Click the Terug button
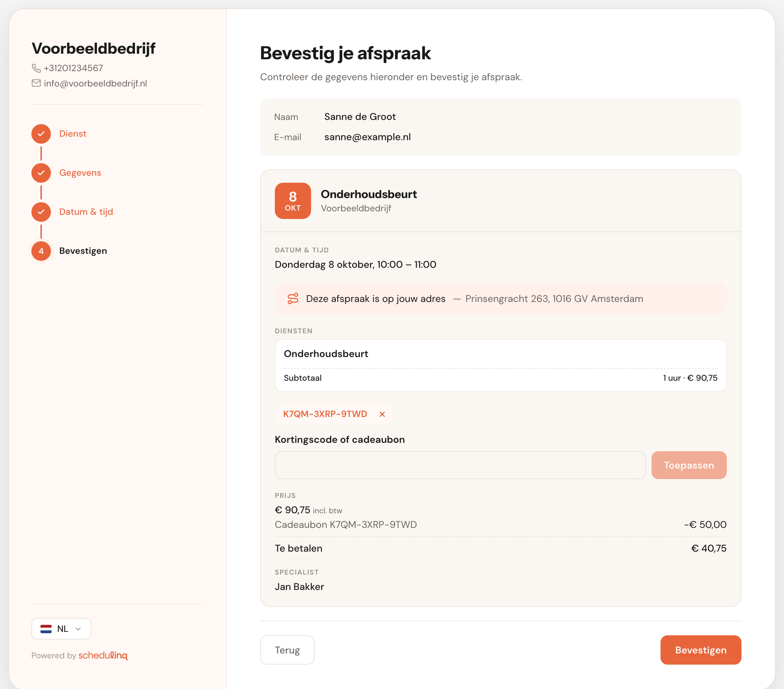Screen dimensions: 784x689 [287, 650]
